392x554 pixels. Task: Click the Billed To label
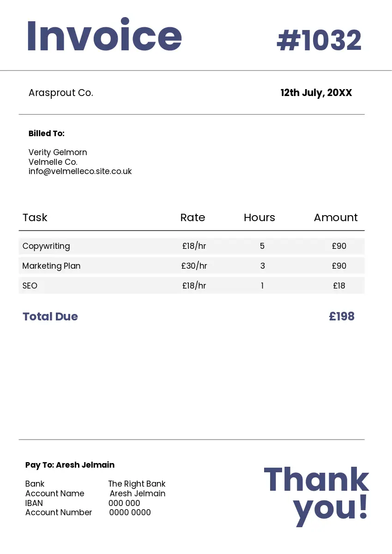47,133
